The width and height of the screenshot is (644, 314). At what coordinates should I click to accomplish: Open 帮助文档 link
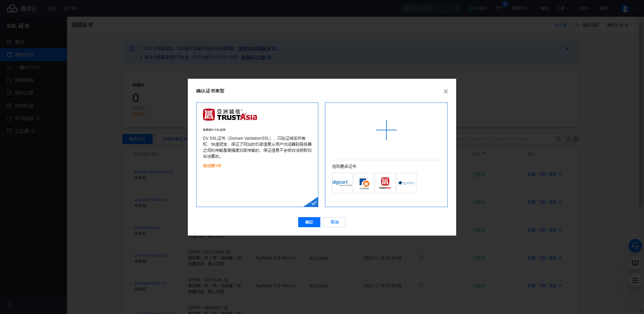618,25
